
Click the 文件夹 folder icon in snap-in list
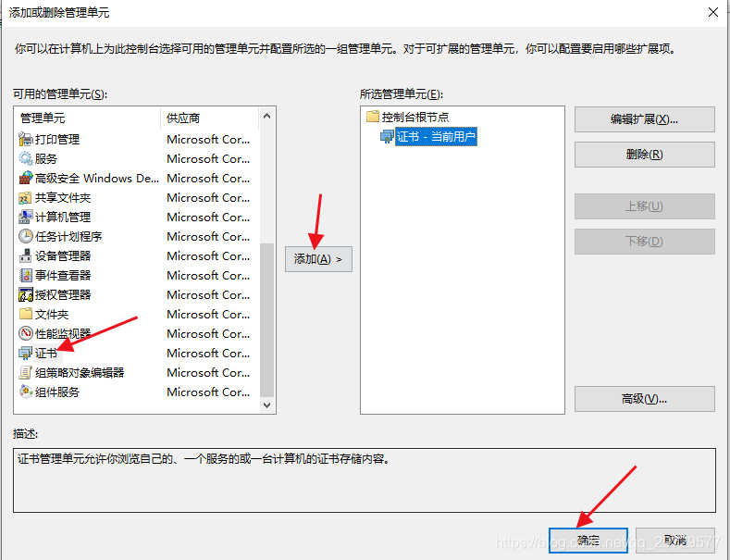click(25, 314)
